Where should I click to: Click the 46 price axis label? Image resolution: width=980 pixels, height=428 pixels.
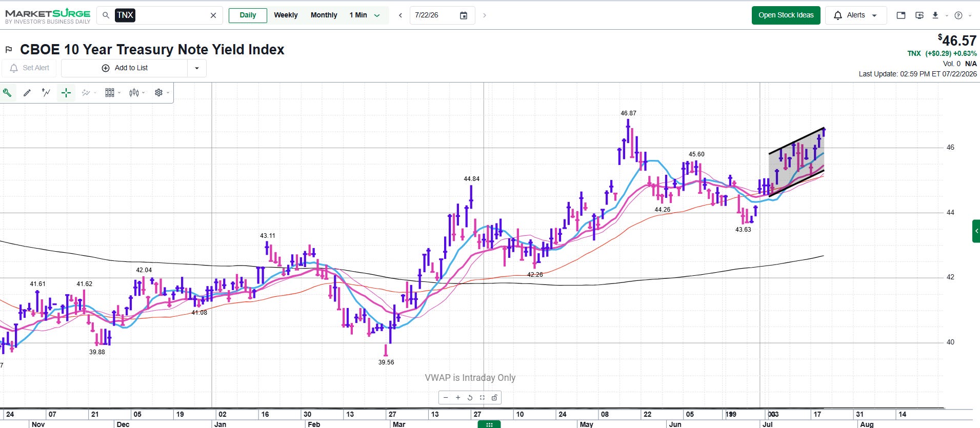coord(950,148)
